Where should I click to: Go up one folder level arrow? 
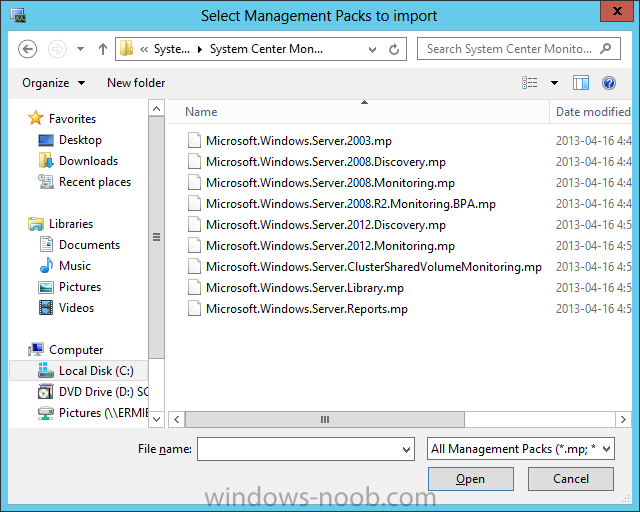point(103,49)
